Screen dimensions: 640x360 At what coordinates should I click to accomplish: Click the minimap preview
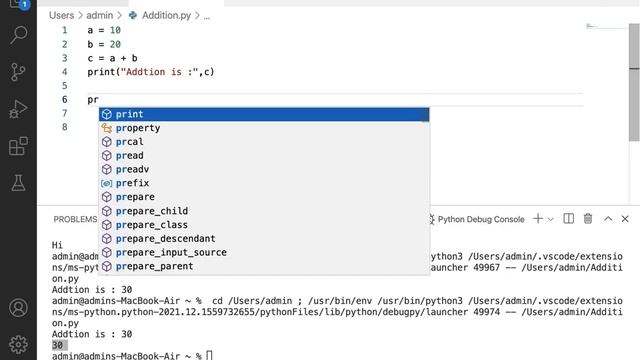pyautogui.click(x=606, y=27)
